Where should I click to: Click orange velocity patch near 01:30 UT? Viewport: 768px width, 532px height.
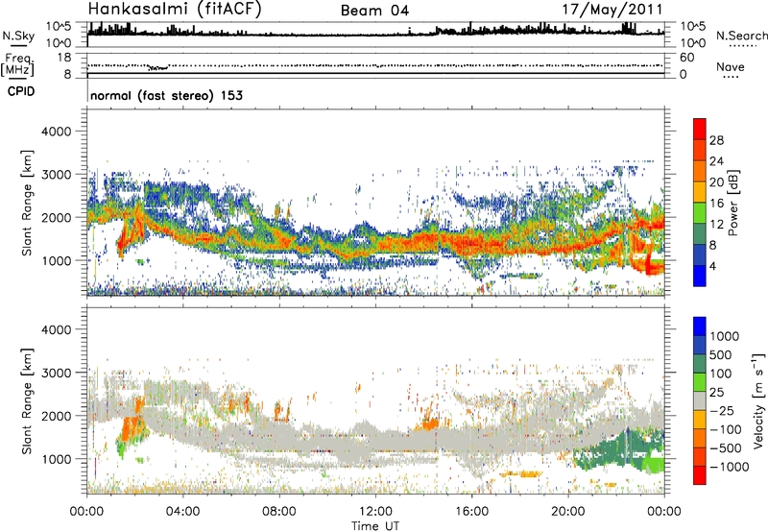coord(132,427)
